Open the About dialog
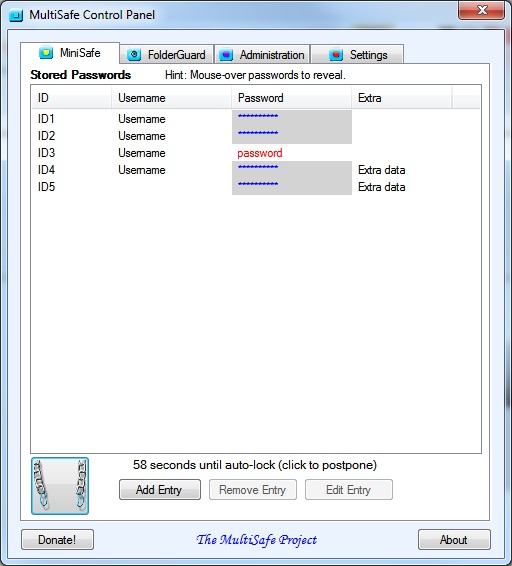Screen dimensions: 512x566 point(454,540)
